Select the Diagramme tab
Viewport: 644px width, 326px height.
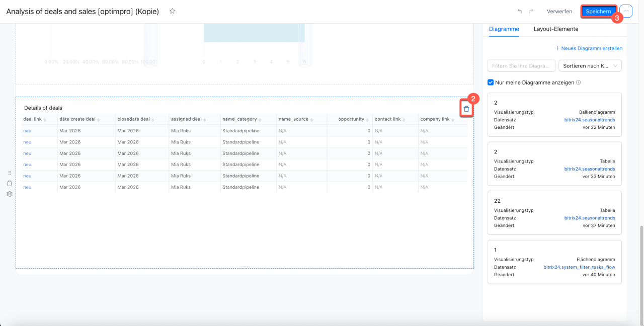[504, 29]
